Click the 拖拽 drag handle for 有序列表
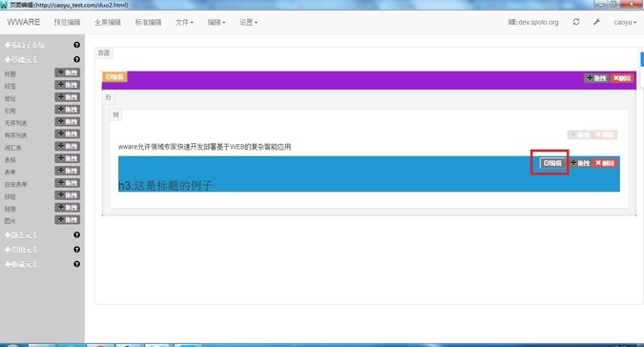 [68, 134]
